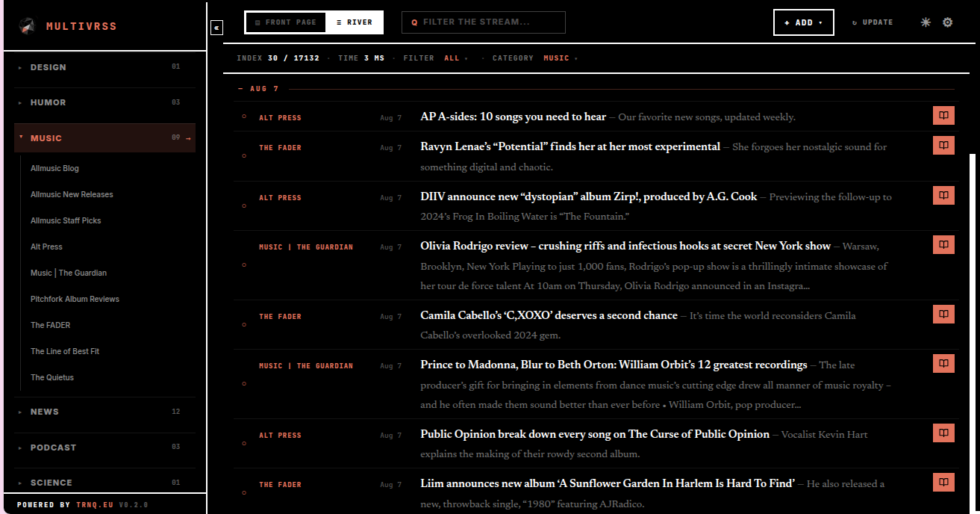Click the search magnifier icon in filter box

point(414,22)
